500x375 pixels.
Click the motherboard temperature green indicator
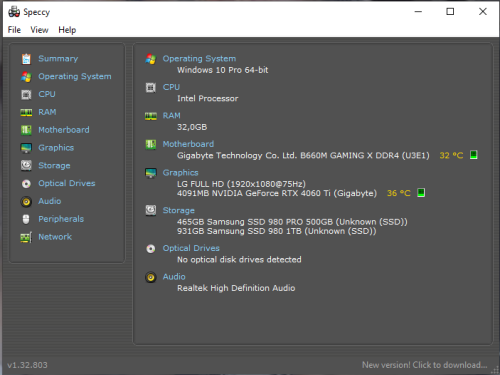click(x=474, y=155)
